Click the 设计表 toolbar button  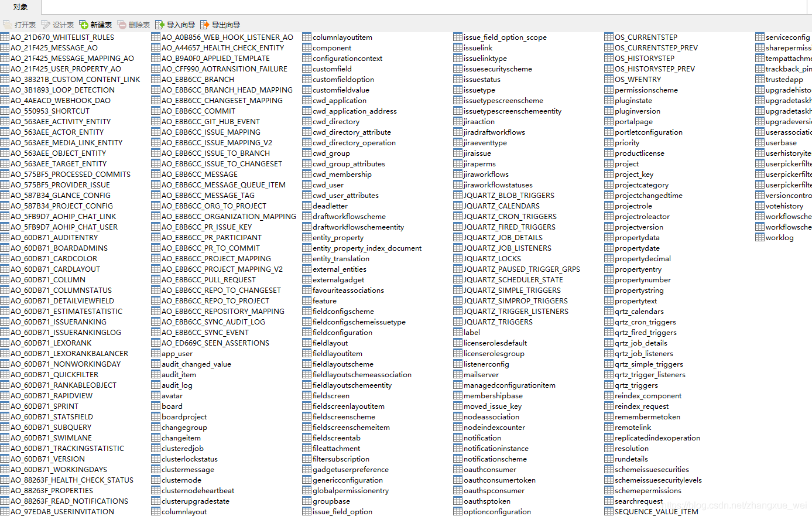57,25
